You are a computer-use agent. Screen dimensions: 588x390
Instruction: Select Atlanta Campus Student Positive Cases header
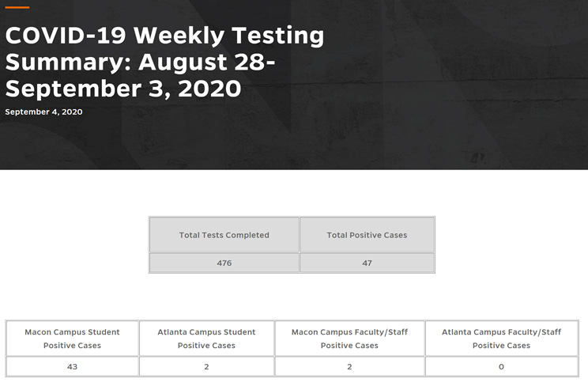coord(206,339)
